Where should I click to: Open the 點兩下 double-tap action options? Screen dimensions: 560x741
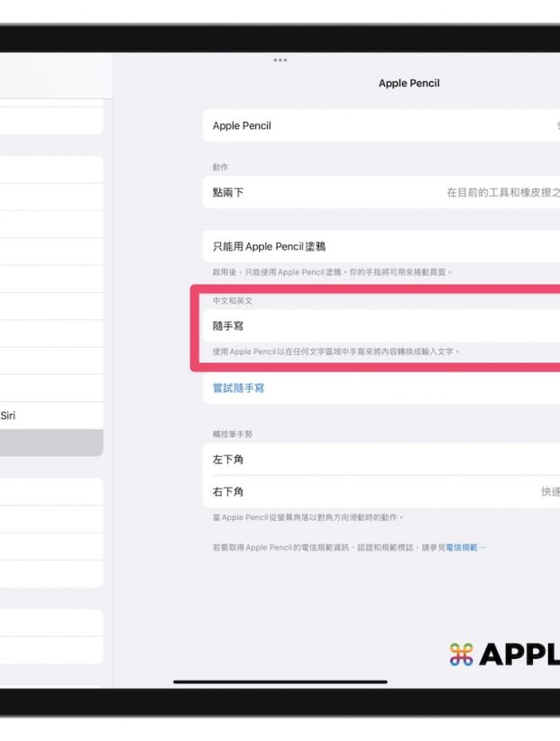pos(381,193)
